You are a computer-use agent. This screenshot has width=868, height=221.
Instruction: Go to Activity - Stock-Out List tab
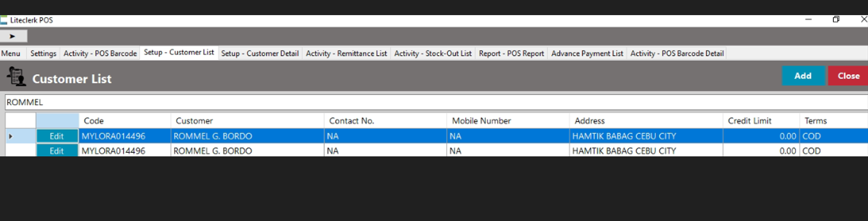coord(433,53)
